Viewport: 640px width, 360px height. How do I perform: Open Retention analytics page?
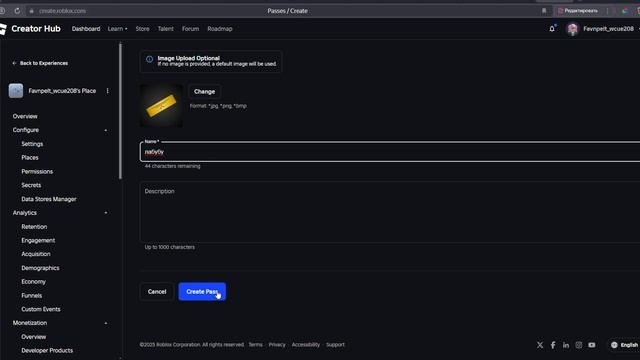click(34, 227)
